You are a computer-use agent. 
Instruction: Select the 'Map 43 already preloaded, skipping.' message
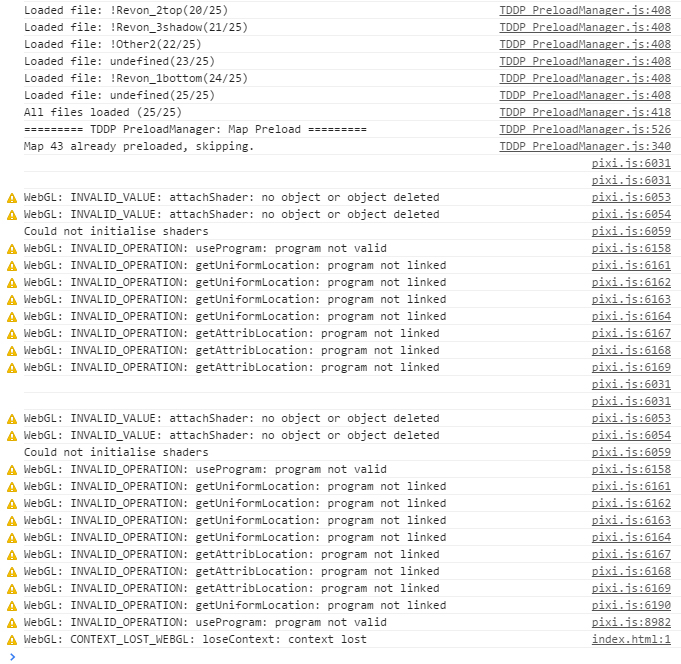tap(139, 146)
